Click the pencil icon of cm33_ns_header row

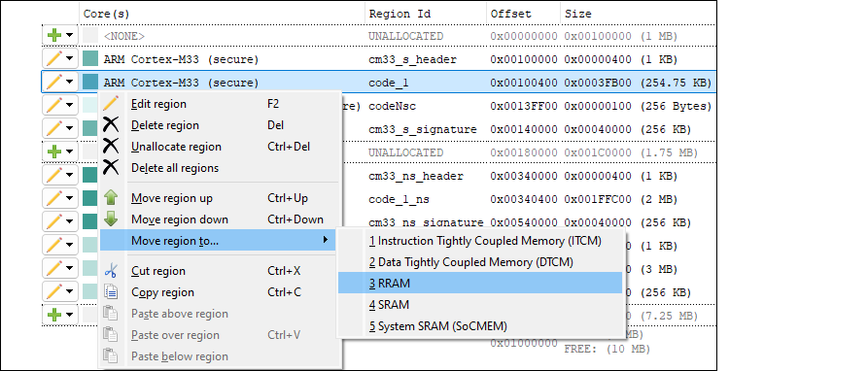point(54,175)
